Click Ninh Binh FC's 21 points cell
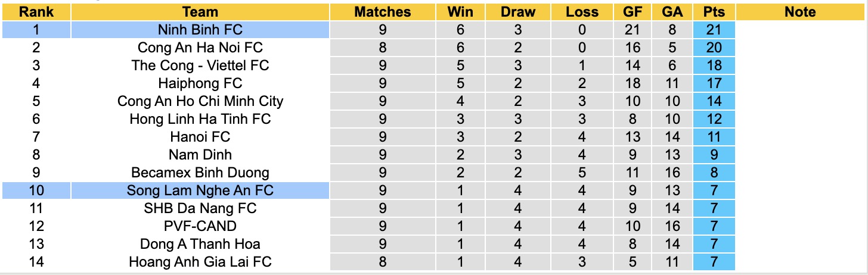This screenshot has height=275, width=868. [x=713, y=30]
